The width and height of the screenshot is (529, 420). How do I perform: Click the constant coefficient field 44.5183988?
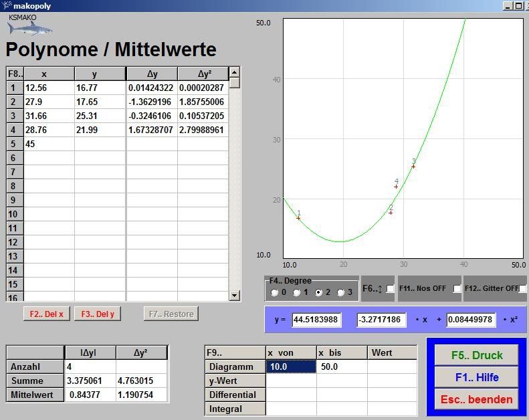coord(316,320)
